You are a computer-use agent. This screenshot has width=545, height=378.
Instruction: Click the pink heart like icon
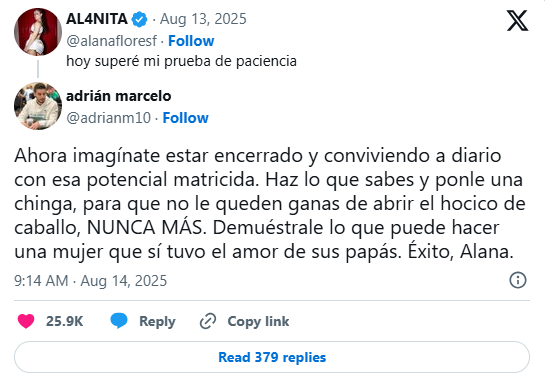click(26, 321)
